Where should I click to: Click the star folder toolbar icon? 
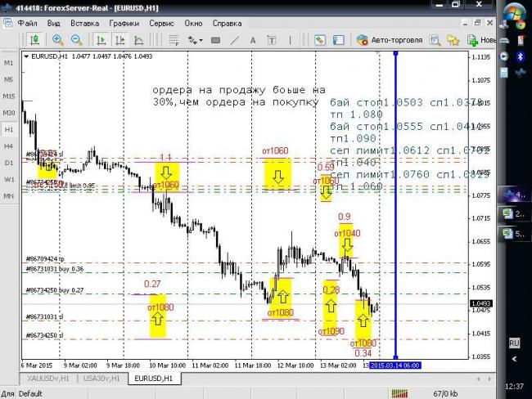pos(453,40)
